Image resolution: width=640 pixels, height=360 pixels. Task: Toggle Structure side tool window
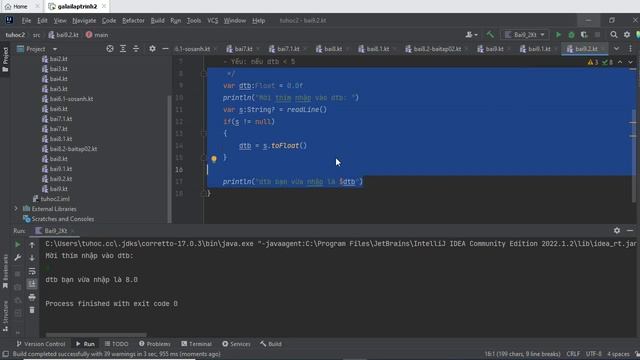tap(5, 316)
